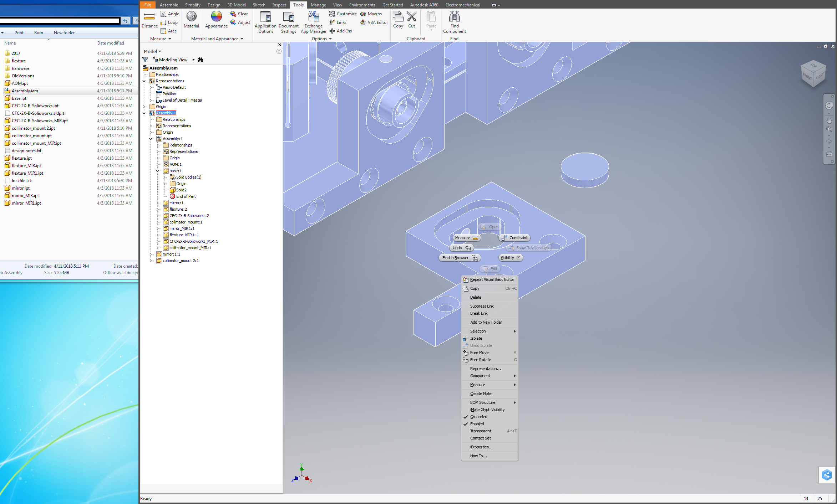The width and height of the screenshot is (837, 504).
Task: Toggle the Grounded option
Action: [x=478, y=417]
